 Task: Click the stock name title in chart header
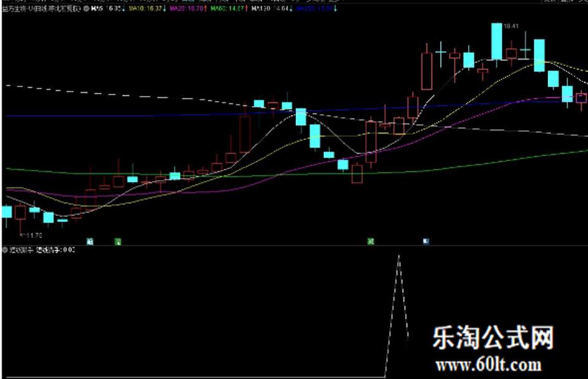(x=41, y=9)
